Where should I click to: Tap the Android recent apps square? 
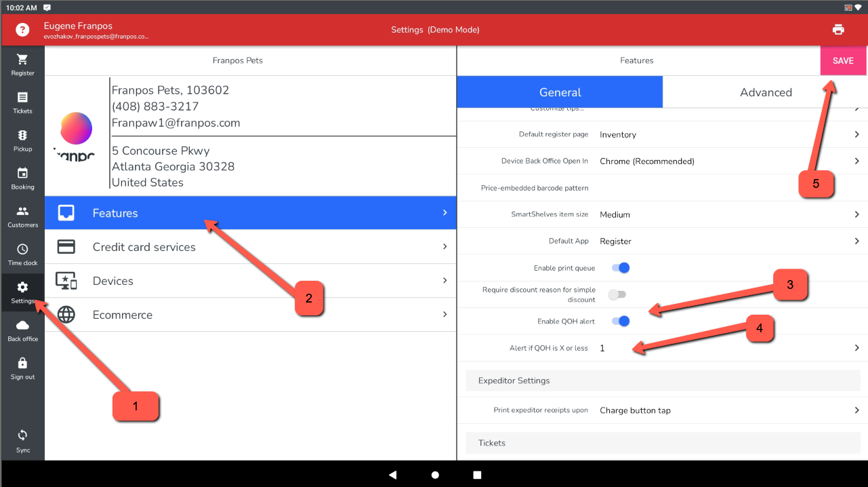(477, 475)
